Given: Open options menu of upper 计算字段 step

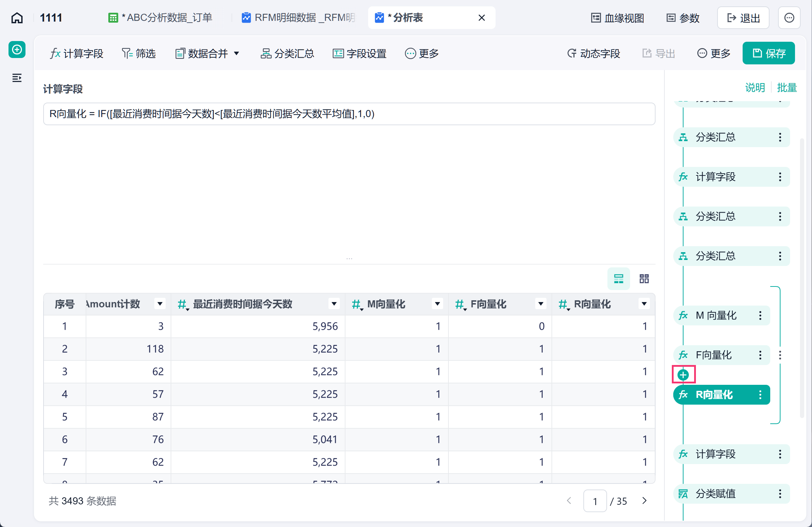Looking at the screenshot, I should [780, 177].
